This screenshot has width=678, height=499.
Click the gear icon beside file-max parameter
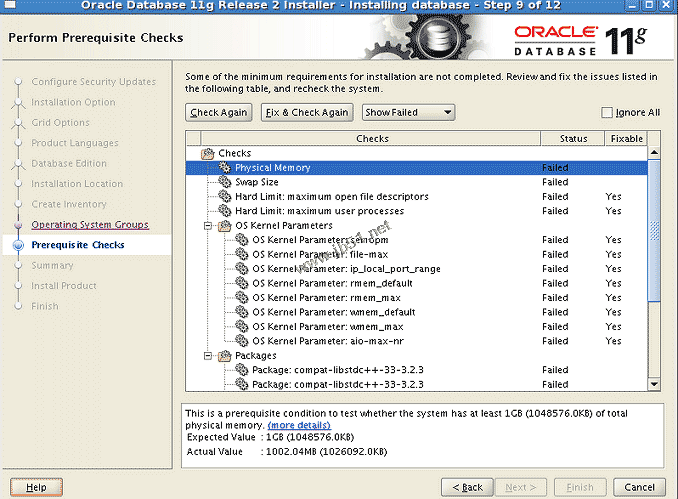coord(241,254)
